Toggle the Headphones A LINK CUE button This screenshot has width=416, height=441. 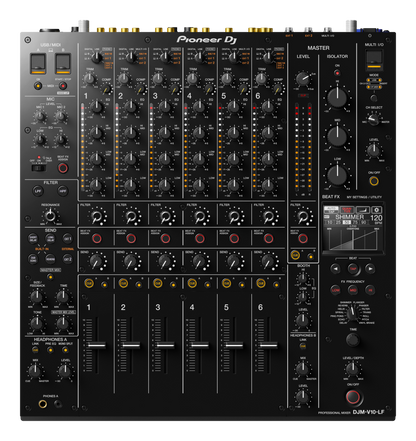35,350
